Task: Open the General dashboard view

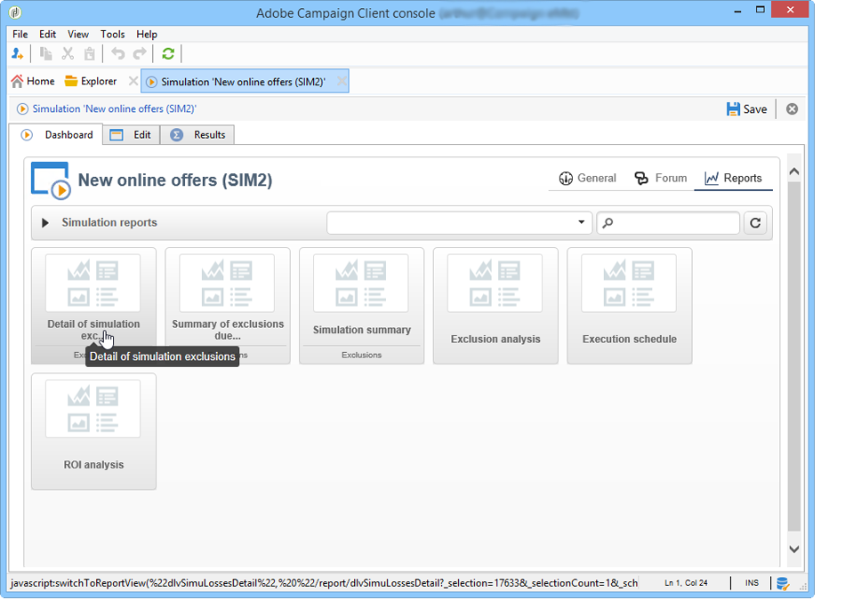Action: [x=587, y=179]
